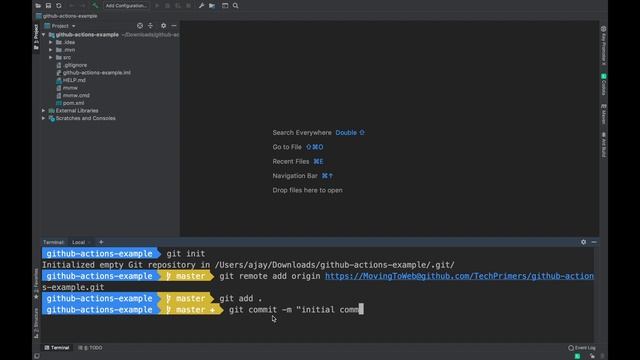Expand the .idea folder
Viewport: 640px width, 360px height.
(x=51, y=42)
